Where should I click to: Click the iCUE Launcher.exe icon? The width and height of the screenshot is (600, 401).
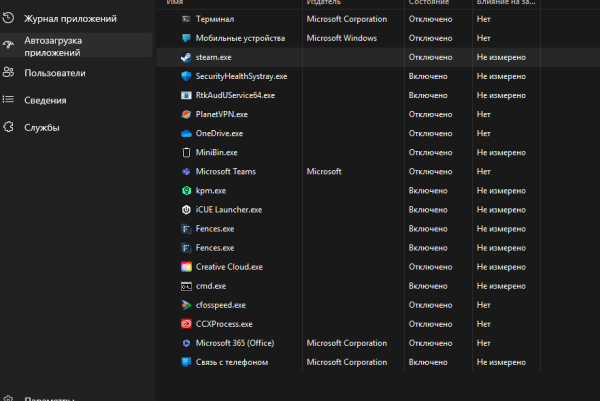coord(186,210)
